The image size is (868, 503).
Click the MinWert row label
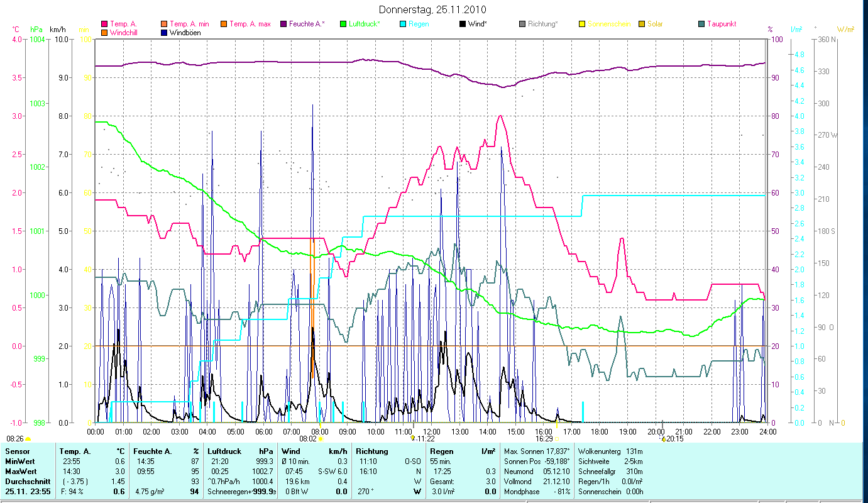20,462
